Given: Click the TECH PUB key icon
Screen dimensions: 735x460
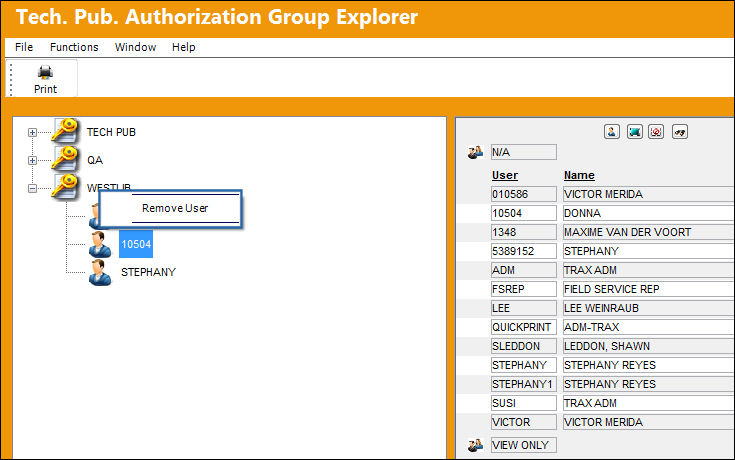Looking at the screenshot, I should point(65,130).
